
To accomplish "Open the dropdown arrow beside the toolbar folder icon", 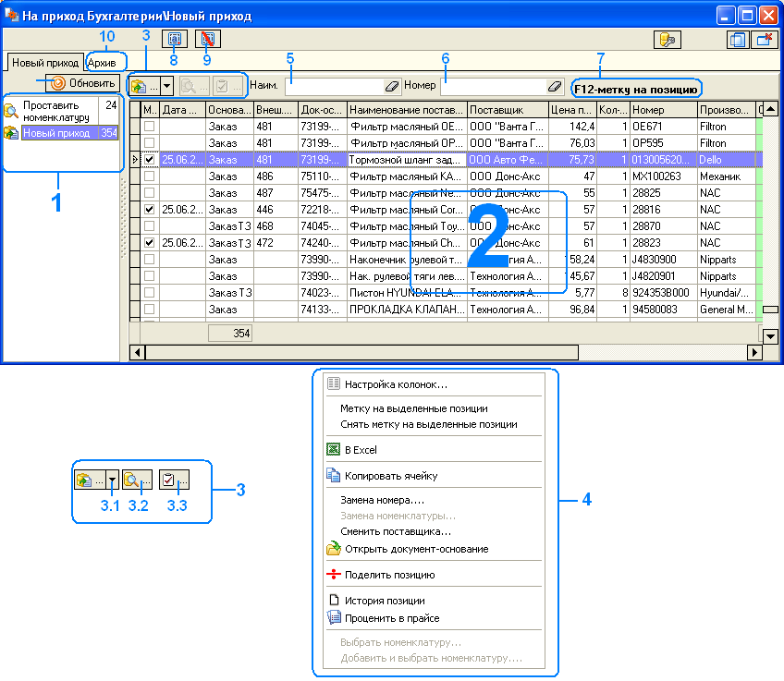I will pyautogui.click(x=166, y=87).
